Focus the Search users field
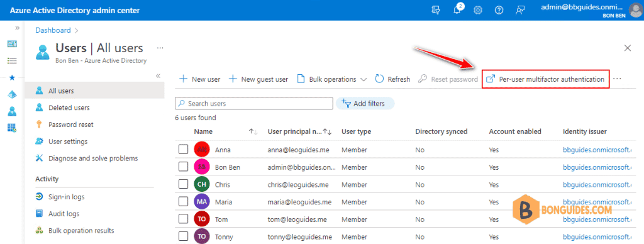644x244 pixels. click(x=254, y=104)
